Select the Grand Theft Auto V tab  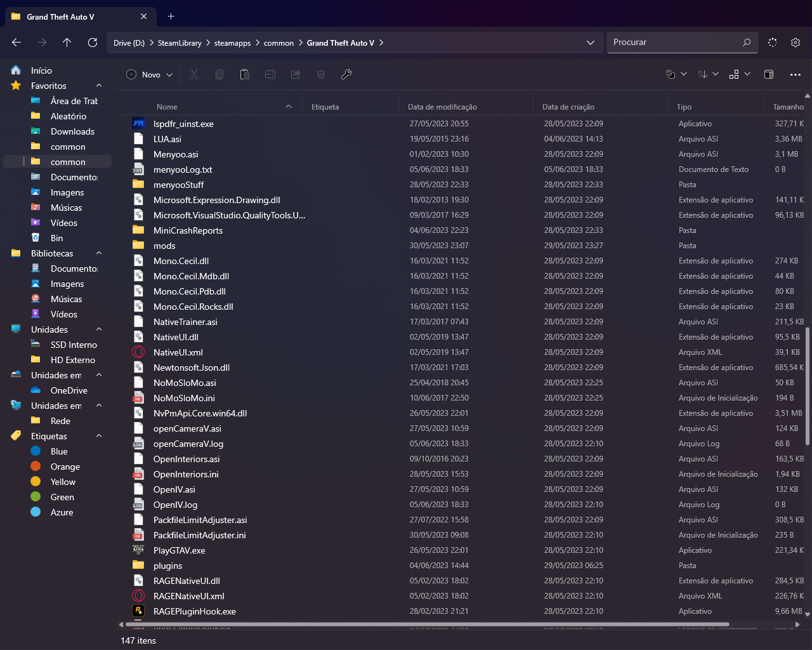click(80, 17)
